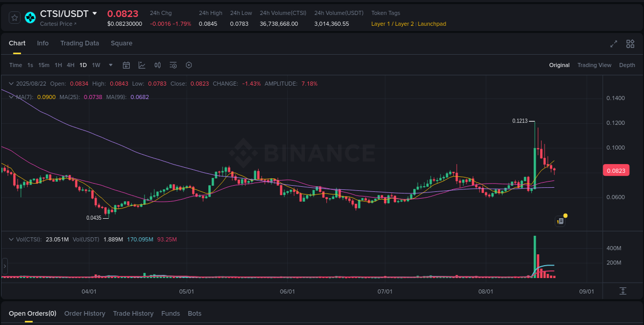Switch to the Trading Data tab
This screenshot has height=325, width=644.
click(79, 43)
